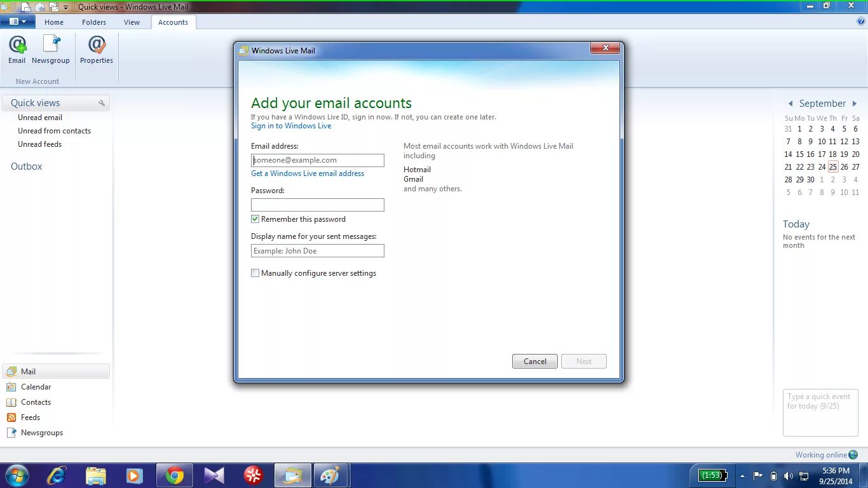The width and height of the screenshot is (868, 488).
Task: Select September 25 in the calendar
Action: [x=833, y=166]
